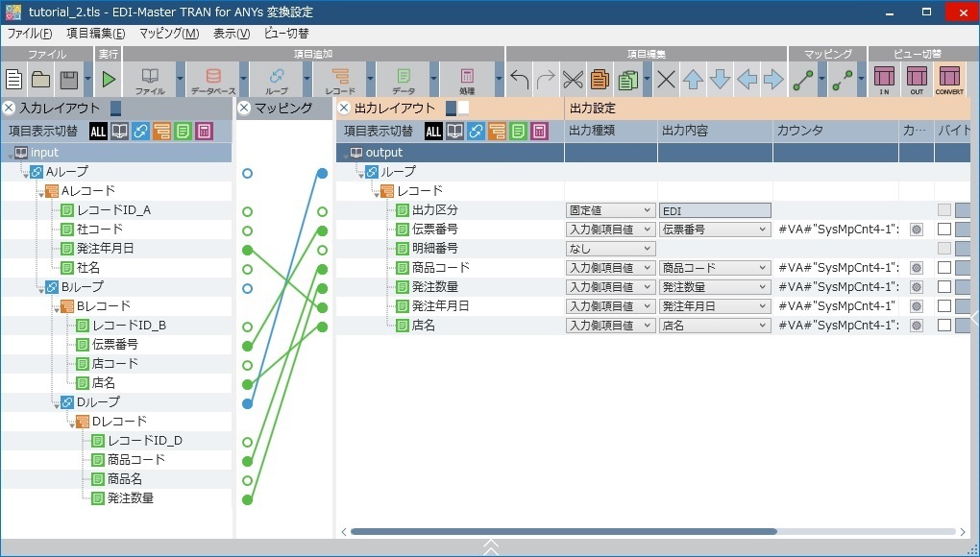Click the データベース add-item icon
The width and height of the screenshot is (980, 557).
point(212,79)
